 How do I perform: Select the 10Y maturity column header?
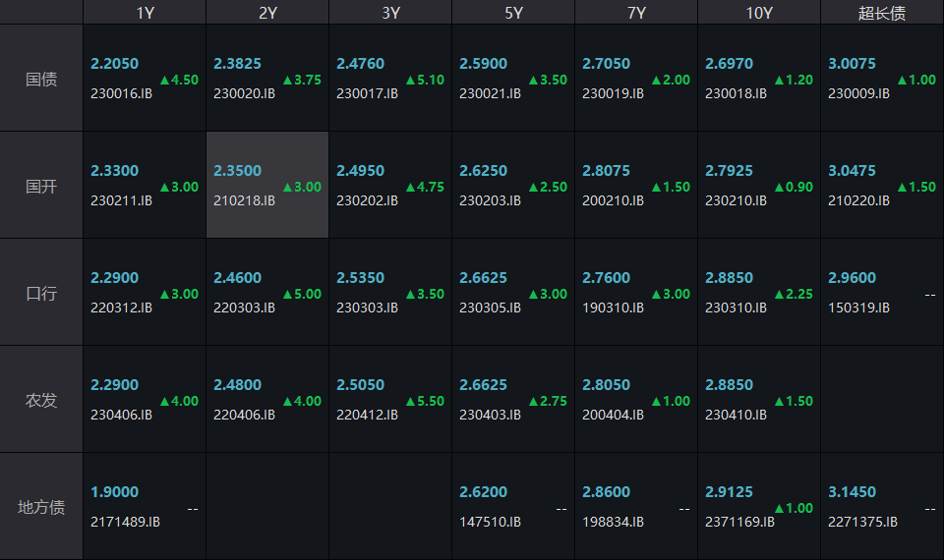(x=758, y=12)
